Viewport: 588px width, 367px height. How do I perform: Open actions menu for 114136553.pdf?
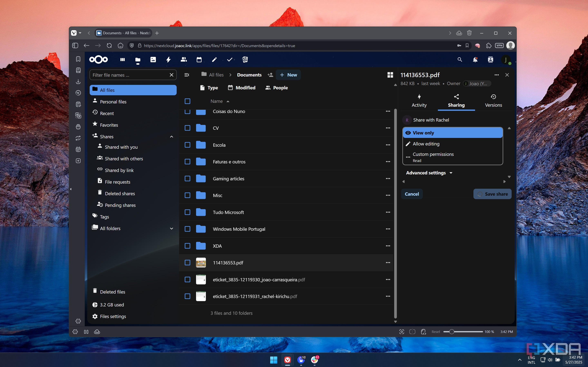(x=388, y=263)
